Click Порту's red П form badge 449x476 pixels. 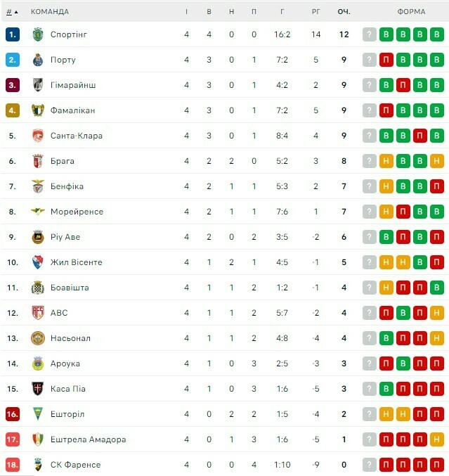pyautogui.click(x=386, y=60)
